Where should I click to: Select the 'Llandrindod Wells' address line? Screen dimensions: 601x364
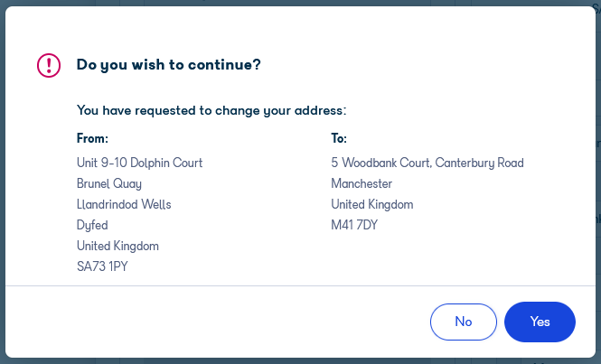point(124,204)
